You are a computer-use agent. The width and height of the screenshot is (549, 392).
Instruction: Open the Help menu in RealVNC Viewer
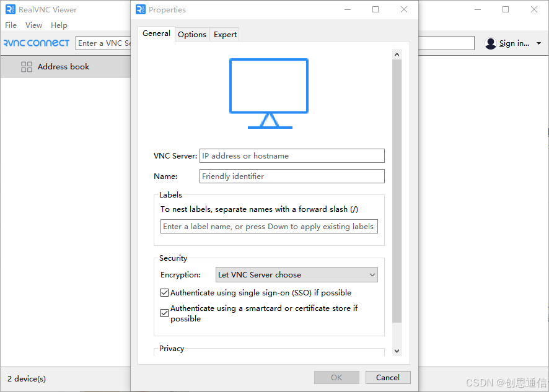click(x=59, y=25)
